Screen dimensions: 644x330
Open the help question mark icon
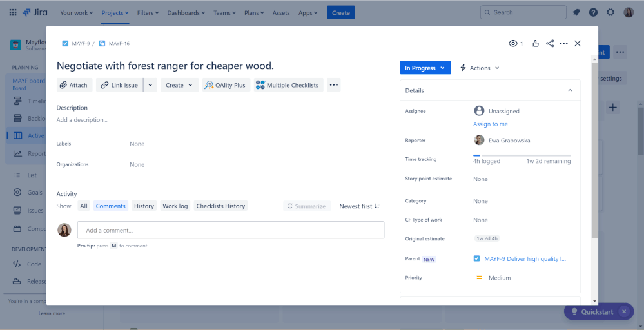[593, 13]
